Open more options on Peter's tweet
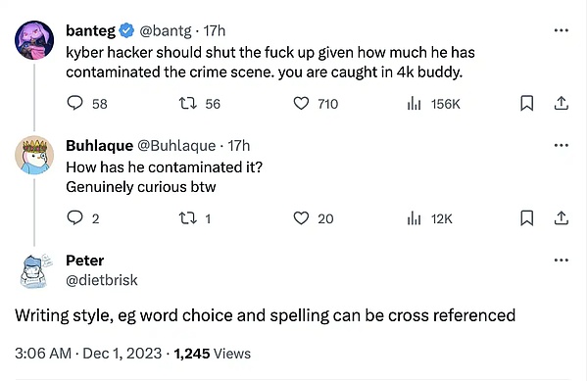This screenshot has width=588, height=381. pos(562,260)
